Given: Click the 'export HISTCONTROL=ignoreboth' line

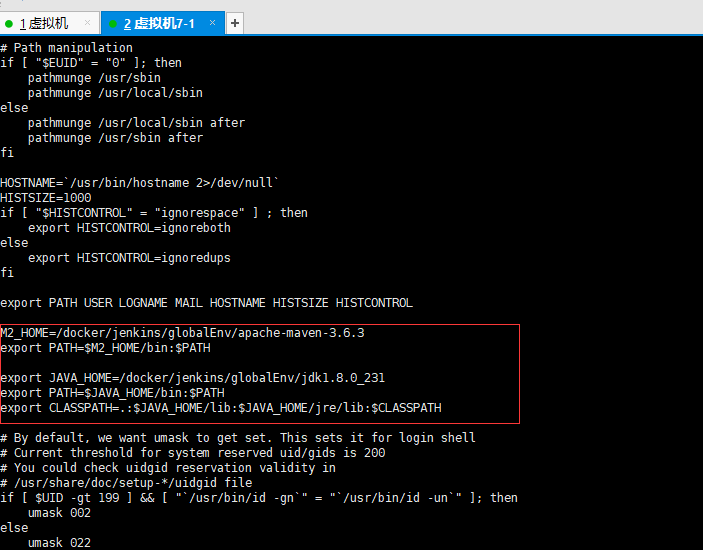Looking at the screenshot, I should click(x=129, y=227).
